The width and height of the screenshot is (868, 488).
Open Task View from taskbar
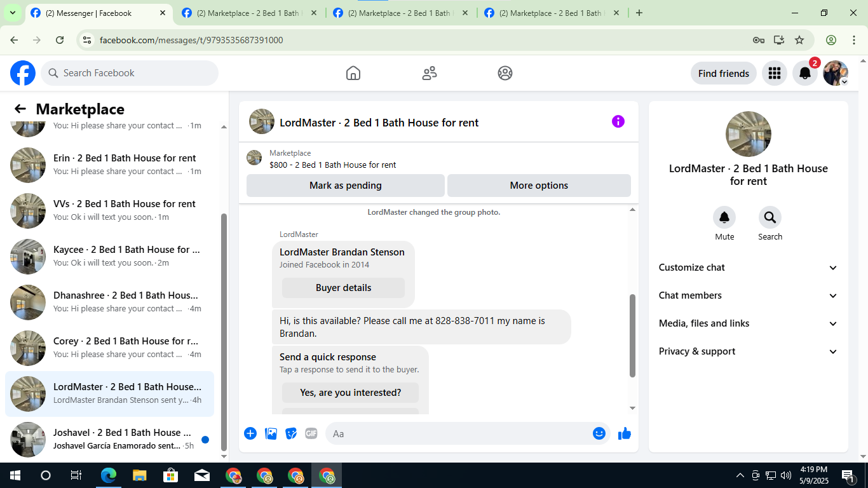76,475
